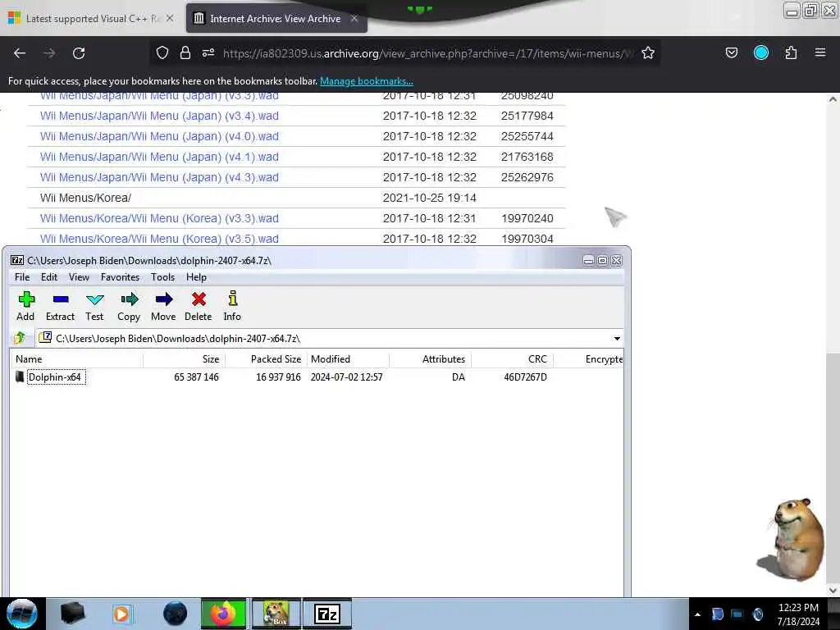Image resolution: width=840 pixels, height=630 pixels.
Task: Sort by the Size column header
Action: click(x=184, y=359)
